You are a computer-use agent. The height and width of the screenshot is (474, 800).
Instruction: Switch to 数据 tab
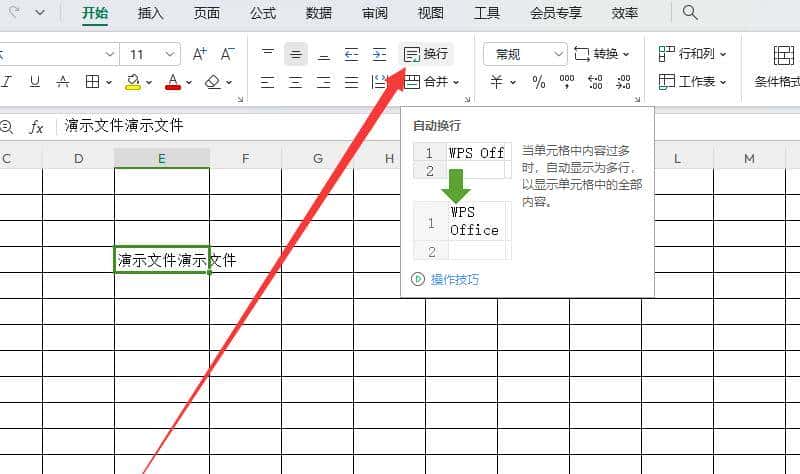(x=318, y=13)
